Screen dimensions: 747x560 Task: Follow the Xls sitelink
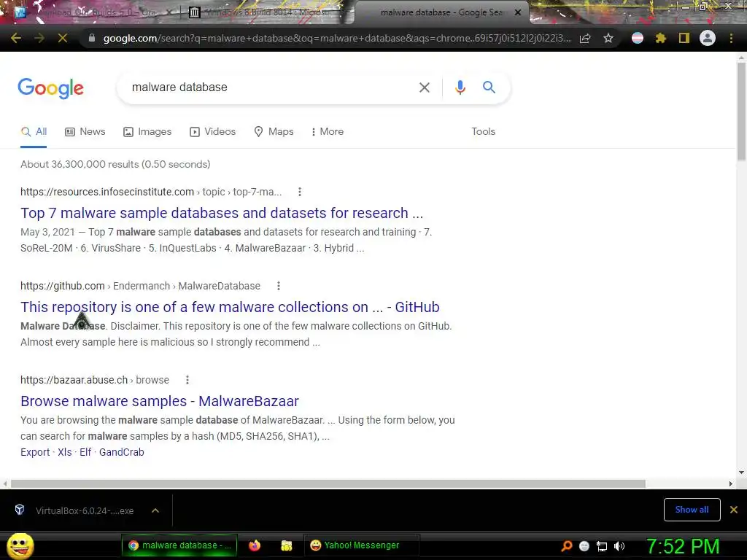[x=65, y=452]
